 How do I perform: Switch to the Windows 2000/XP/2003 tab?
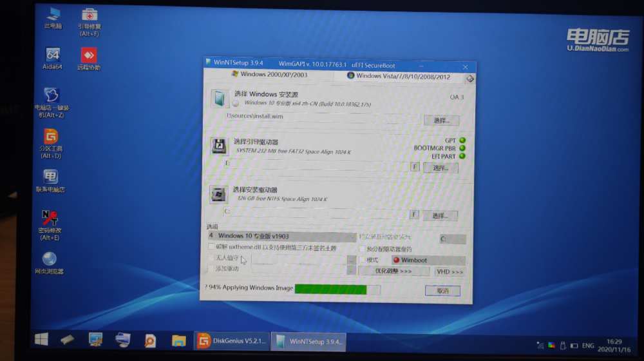(269, 74)
